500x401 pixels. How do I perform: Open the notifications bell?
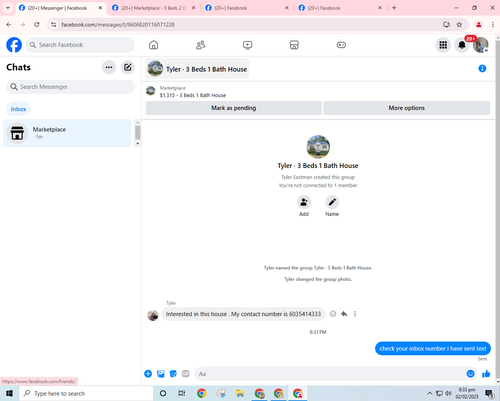point(462,45)
